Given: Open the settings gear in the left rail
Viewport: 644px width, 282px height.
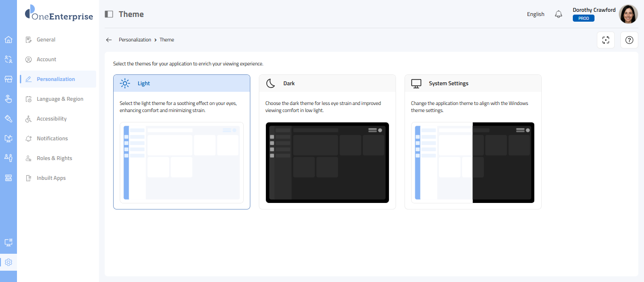Looking at the screenshot, I should (x=8, y=262).
